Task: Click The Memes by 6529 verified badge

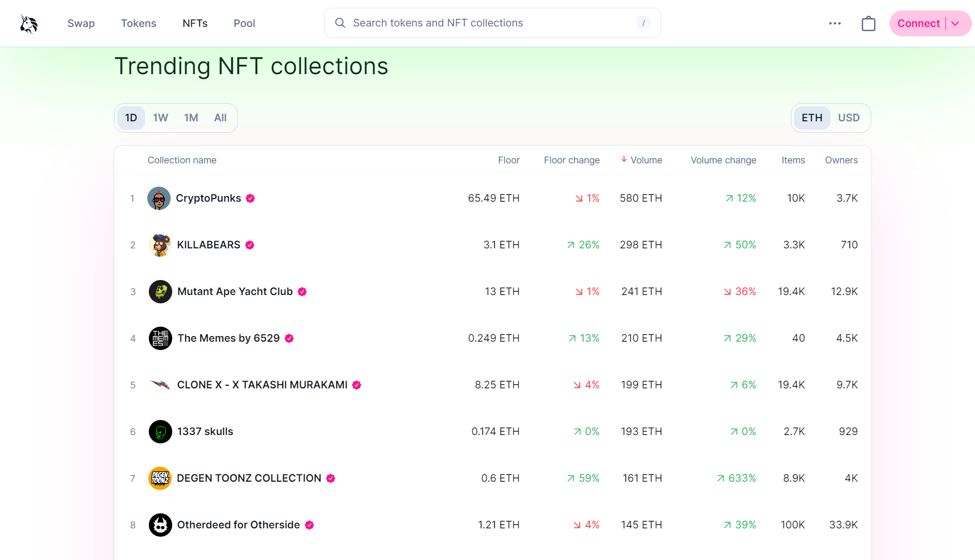Action: (x=289, y=338)
